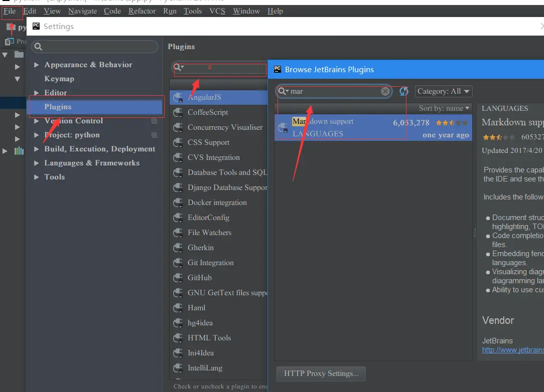The image size is (544, 392).
Task: Open the JetBrains vendor website link
Action: tap(513, 350)
